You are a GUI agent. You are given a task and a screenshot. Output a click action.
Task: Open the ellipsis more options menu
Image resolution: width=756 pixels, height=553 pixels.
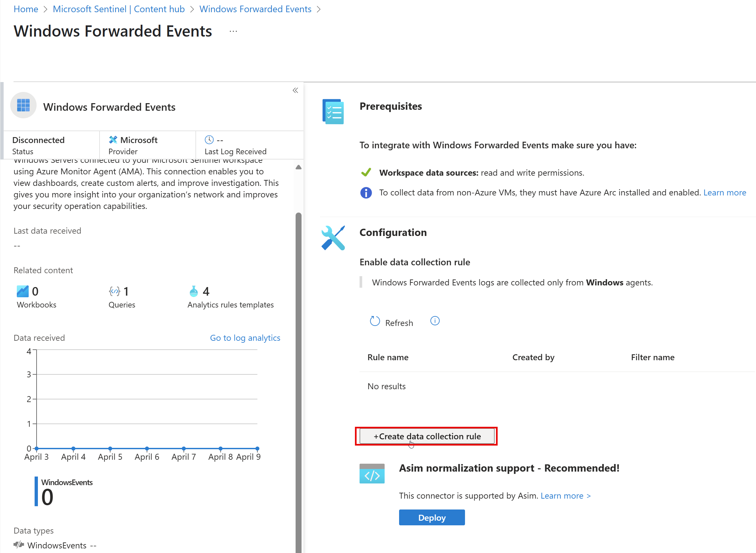coord(233,31)
